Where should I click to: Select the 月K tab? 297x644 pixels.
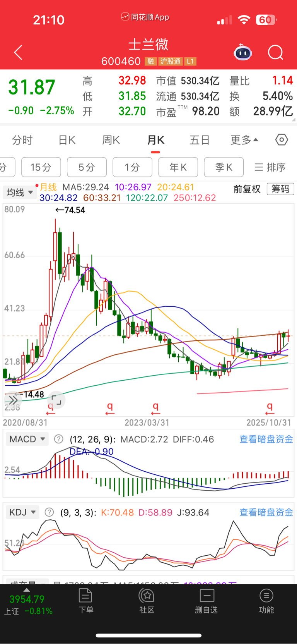tap(156, 140)
